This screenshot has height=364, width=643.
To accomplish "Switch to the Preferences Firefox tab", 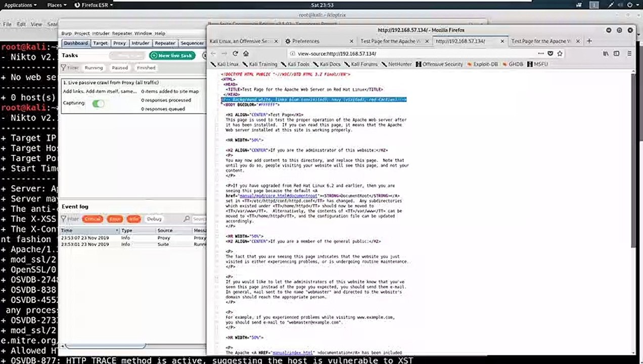I will coord(319,41).
